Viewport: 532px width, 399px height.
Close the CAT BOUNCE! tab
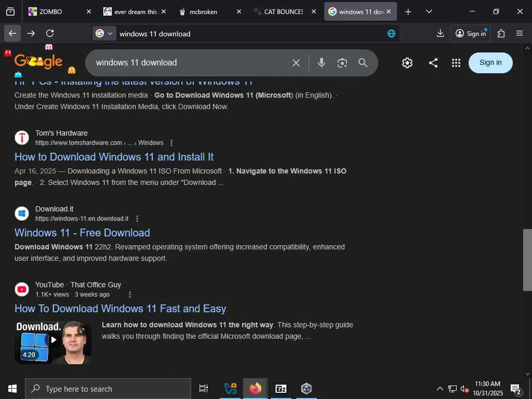[314, 11]
